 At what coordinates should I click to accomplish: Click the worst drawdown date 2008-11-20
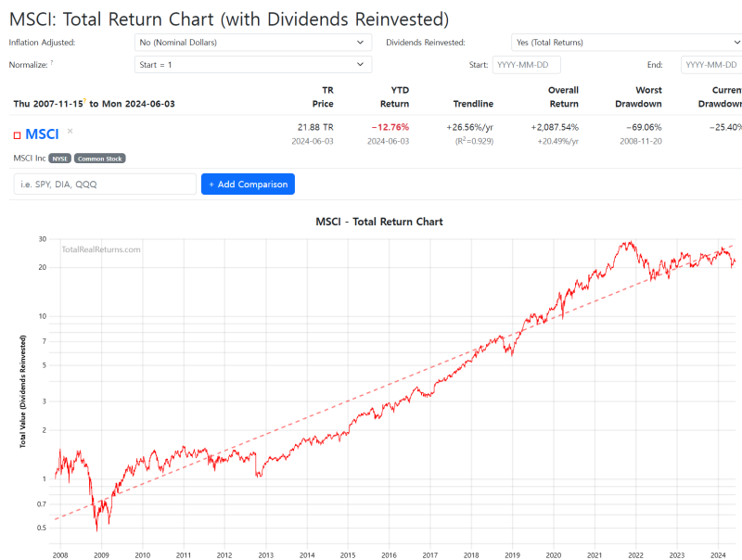641,141
